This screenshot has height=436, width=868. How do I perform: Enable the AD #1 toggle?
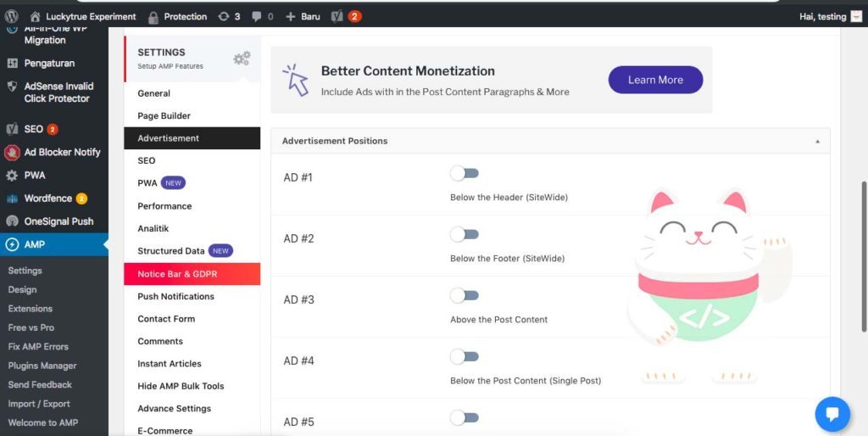(x=464, y=173)
